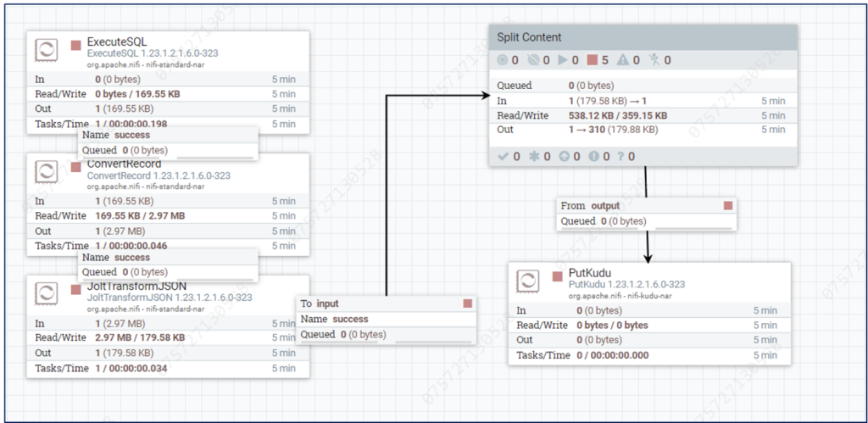Click the stopped status square beside JoltTransformJSON
Viewport: 868px width, 423px height.
point(75,289)
